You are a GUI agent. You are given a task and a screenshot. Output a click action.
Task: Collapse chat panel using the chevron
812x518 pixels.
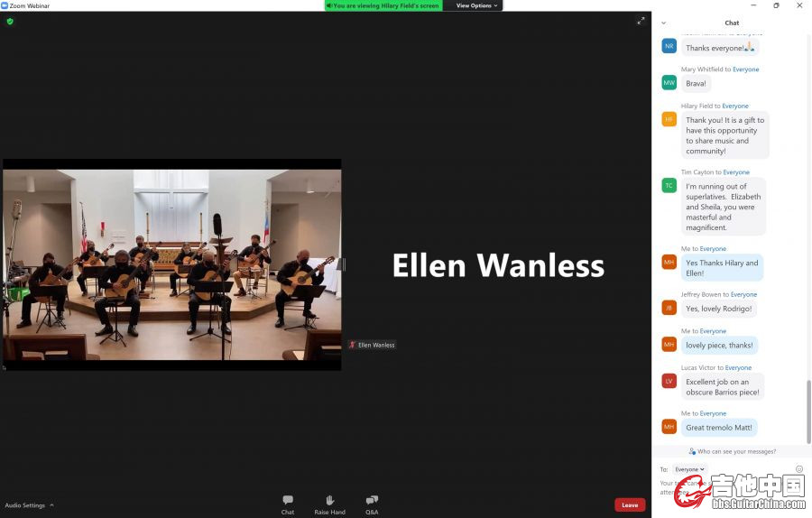[x=664, y=23]
